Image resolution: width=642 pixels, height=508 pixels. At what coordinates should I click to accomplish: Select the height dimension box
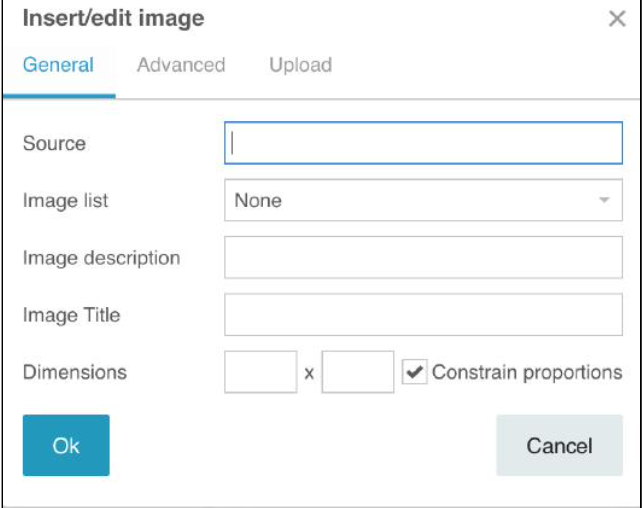tap(358, 372)
